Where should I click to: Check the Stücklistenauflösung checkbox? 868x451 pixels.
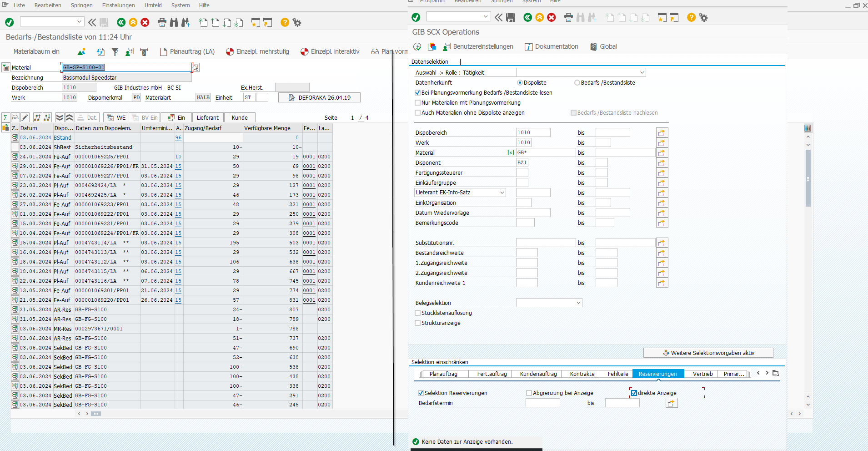tap(417, 313)
